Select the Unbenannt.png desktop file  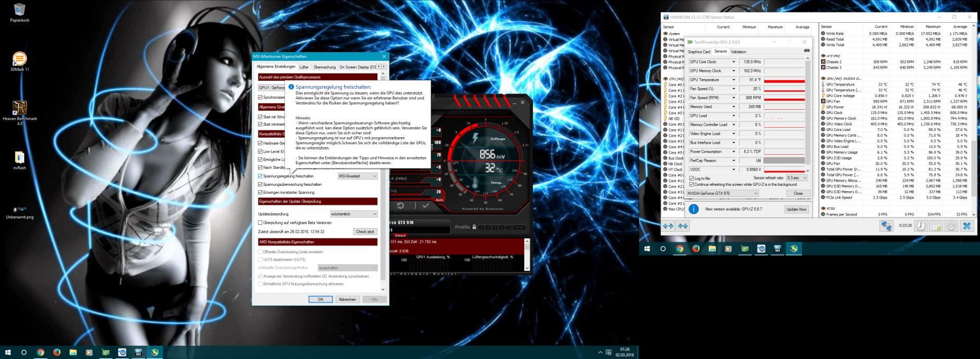[20, 212]
